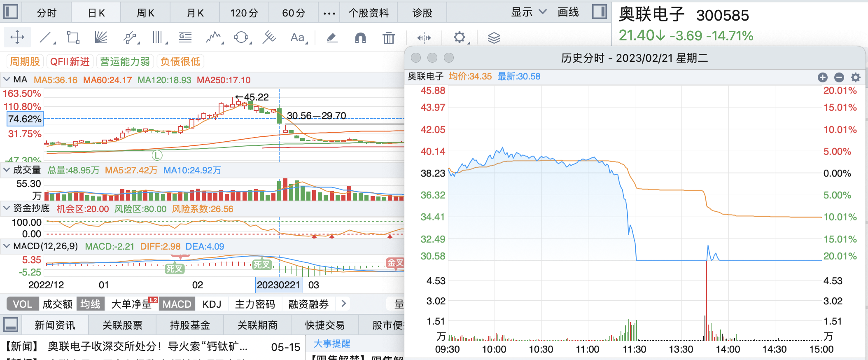This screenshot has width=868, height=360.
Task: Open news 奥联电子收深交所处分 headline
Action: (148, 346)
